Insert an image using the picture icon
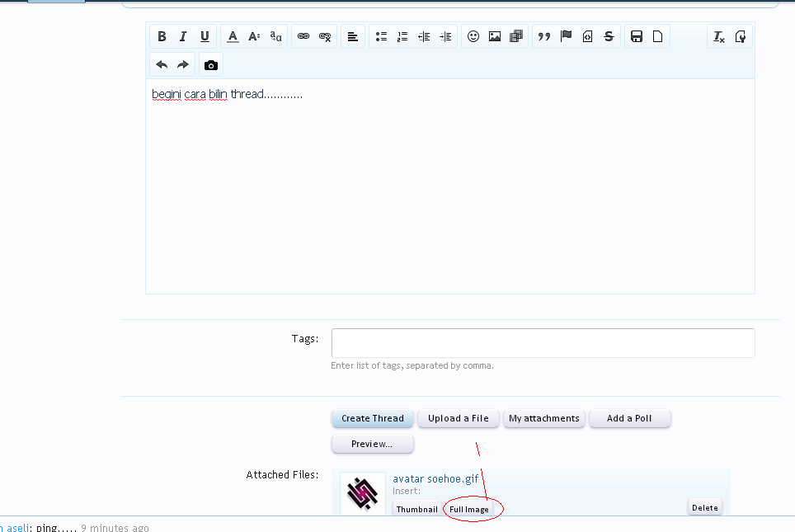Viewport: 795px width, 532px height. point(495,36)
